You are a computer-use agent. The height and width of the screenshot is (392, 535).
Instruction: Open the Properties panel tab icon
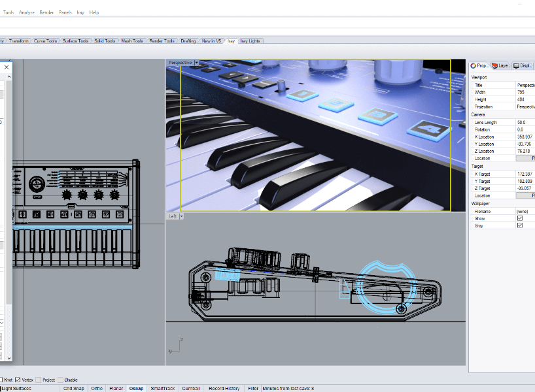[474, 65]
